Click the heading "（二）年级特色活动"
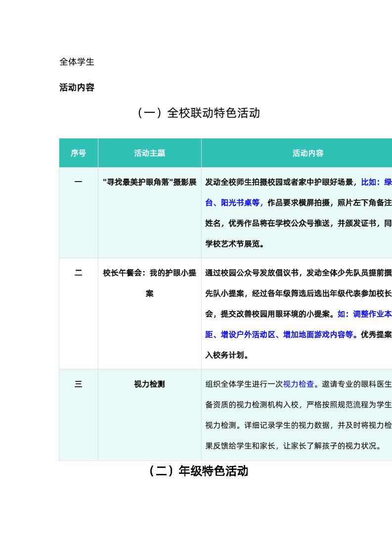 point(198,471)
